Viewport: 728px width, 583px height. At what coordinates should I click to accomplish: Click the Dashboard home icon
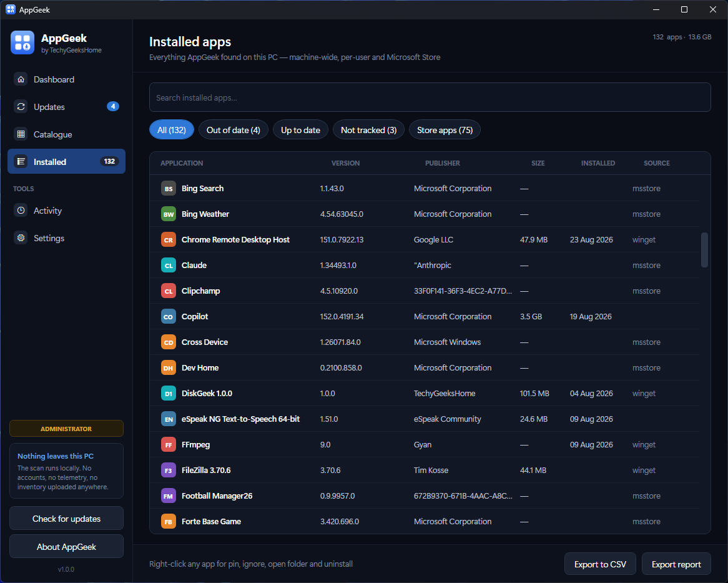pos(21,79)
